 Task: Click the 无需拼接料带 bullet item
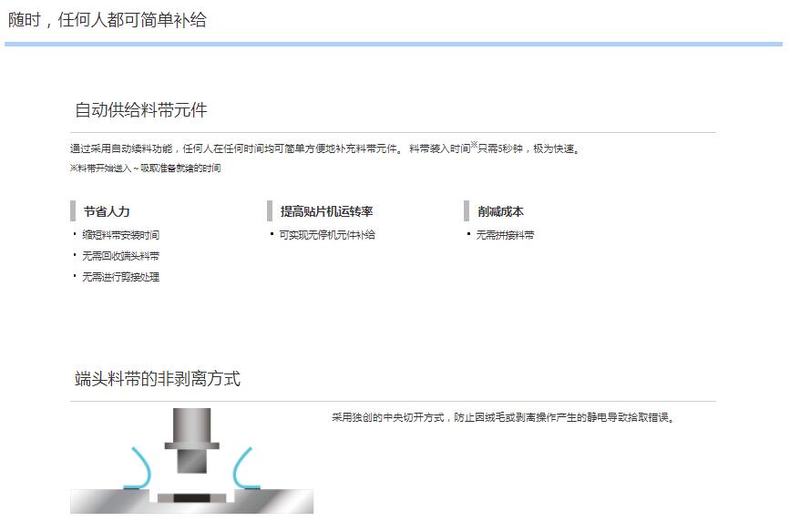[x=505, y=235]
